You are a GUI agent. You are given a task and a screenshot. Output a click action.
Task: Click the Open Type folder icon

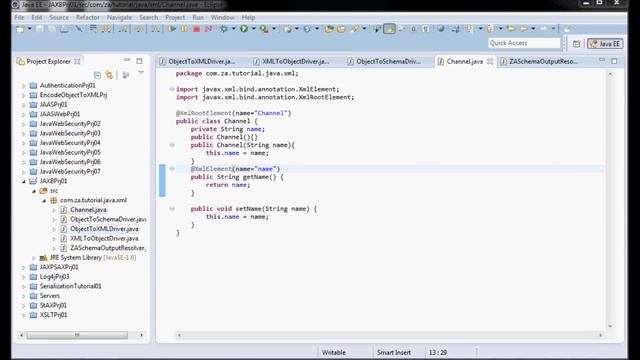329,29
